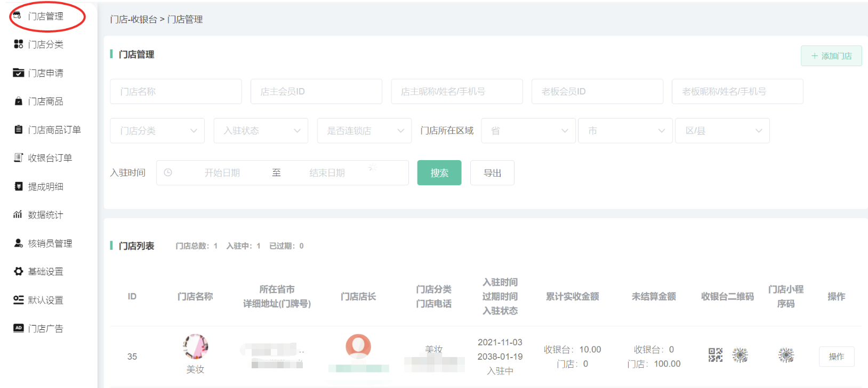Click the 美妆 store logo thumbnail

(195, 347)
